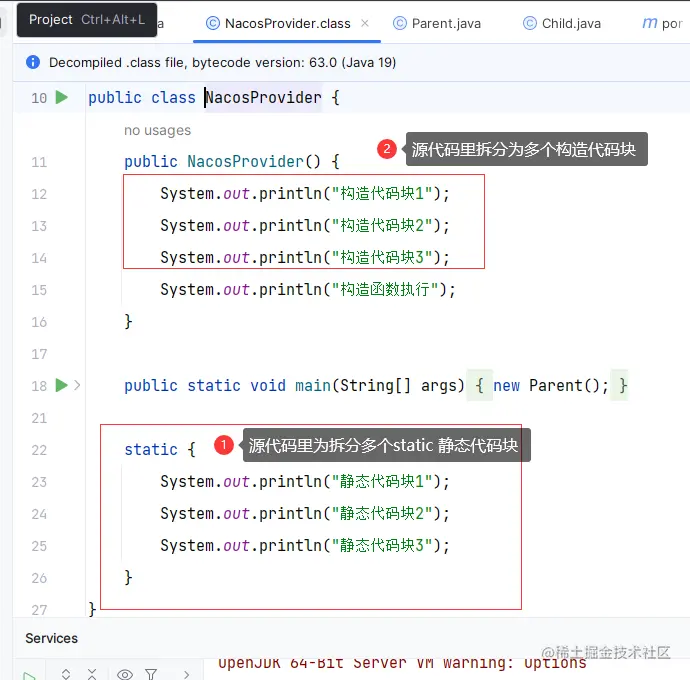The width and height of the screenshot is (690, 680).
Task: Switch to NacosProvider.class tab
Action: (x=287, y=23)
